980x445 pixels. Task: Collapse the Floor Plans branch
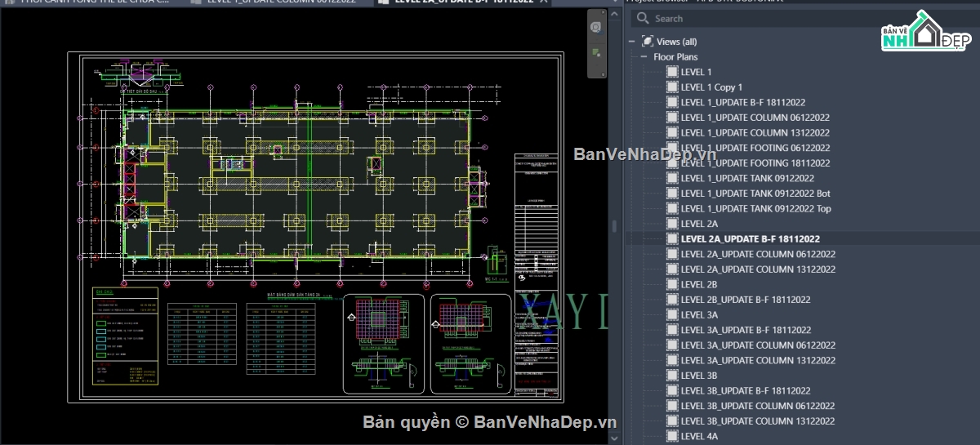click(x=644, y=57)
